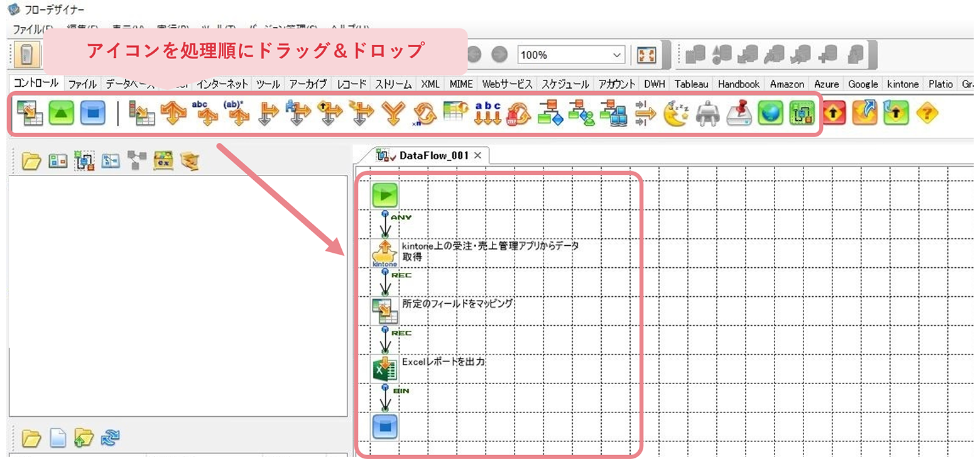Click the yellow diamond question mark icon
980x459 pixels.
tap(927, 113)
